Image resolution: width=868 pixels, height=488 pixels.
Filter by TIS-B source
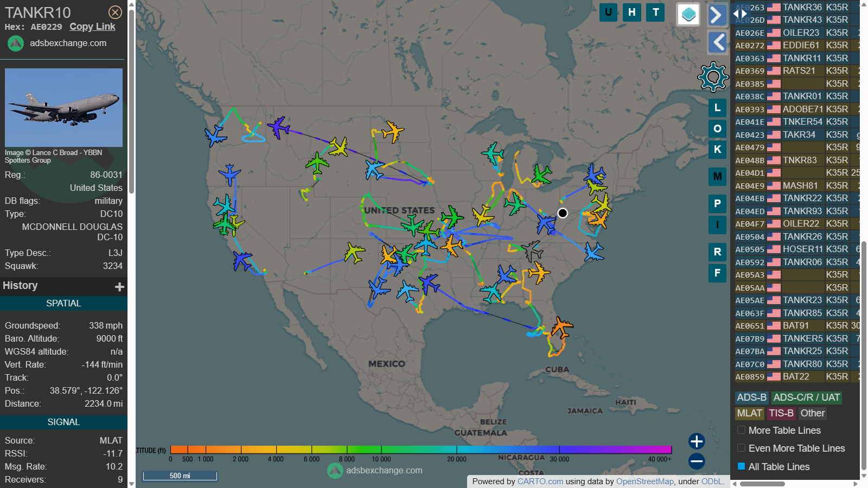click(x=781, y=413)
